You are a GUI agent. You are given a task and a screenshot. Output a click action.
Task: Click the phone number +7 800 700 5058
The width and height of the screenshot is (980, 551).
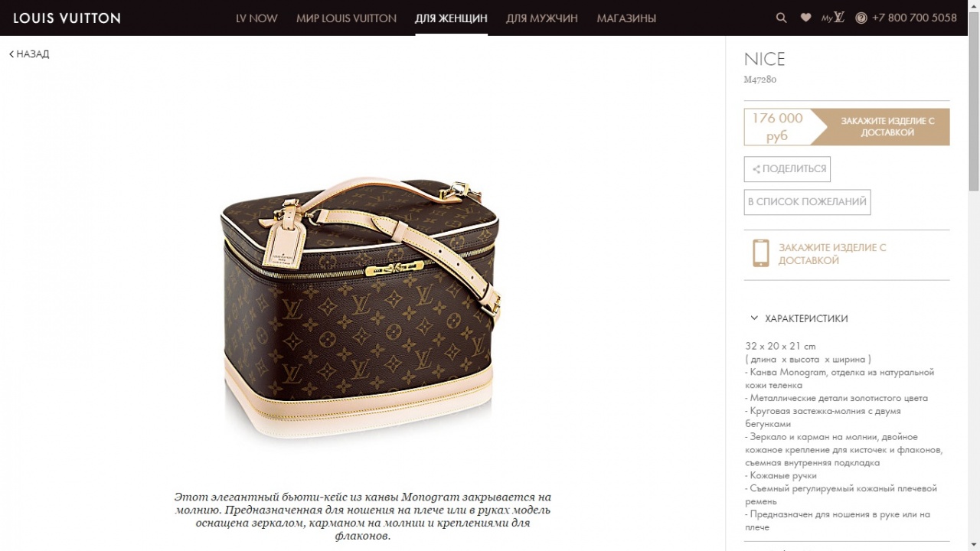click(914, 18)
